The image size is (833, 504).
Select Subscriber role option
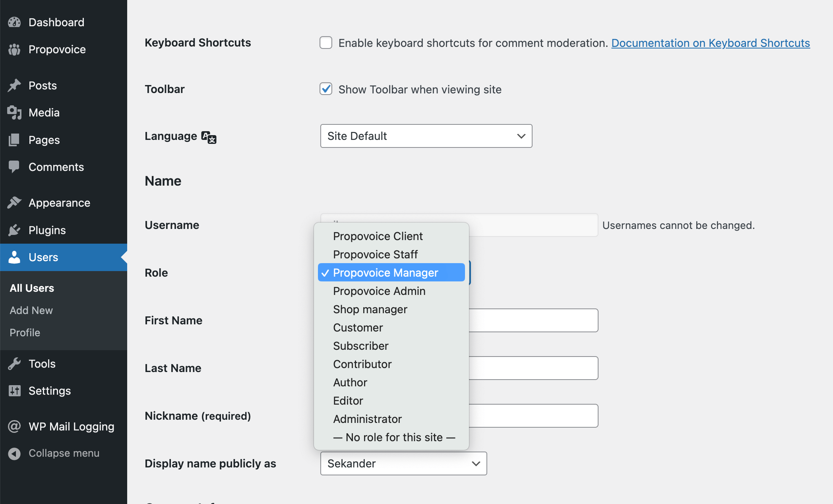[x=391, y=346]
